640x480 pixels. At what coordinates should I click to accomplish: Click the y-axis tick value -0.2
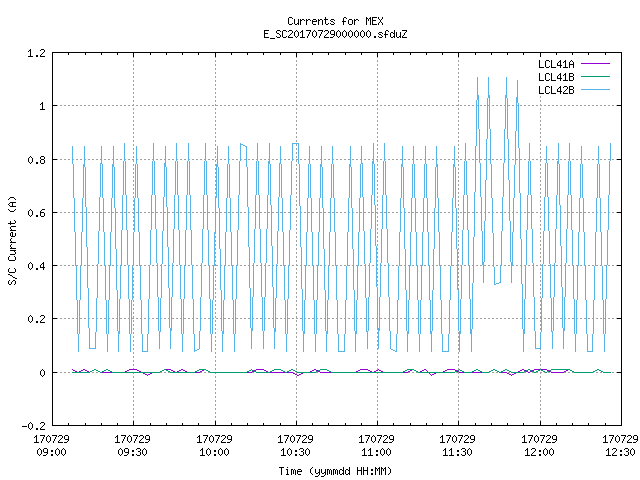click(33, 426)
